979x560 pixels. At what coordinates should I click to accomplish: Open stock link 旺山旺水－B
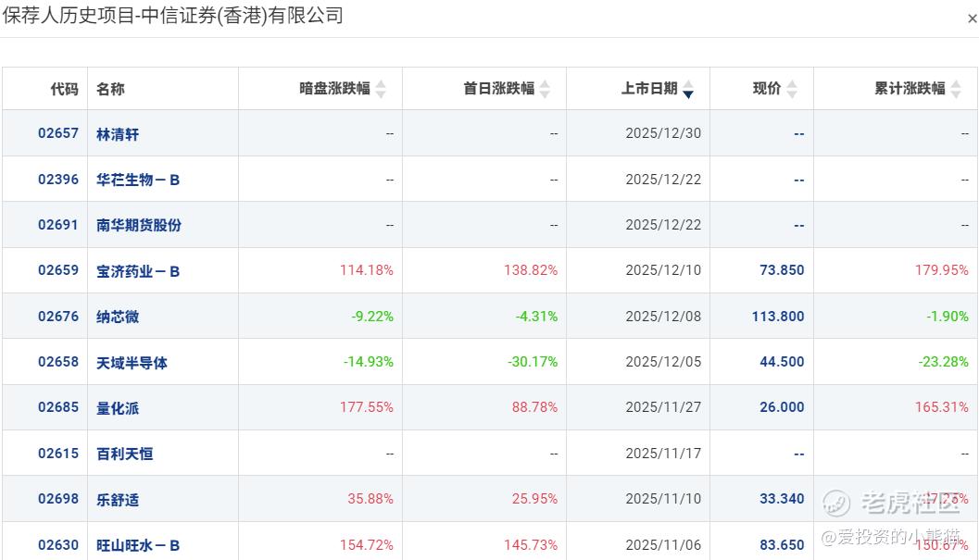coord(138,545)
